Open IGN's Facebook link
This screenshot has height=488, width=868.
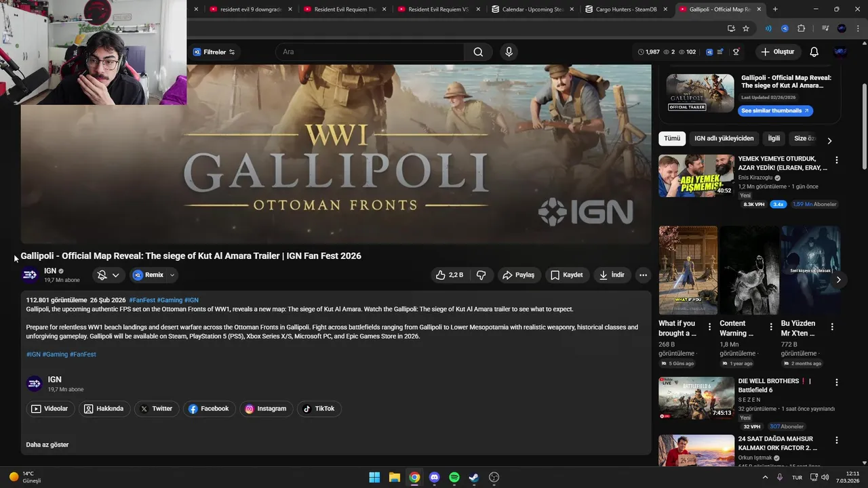tap(209, 409)
